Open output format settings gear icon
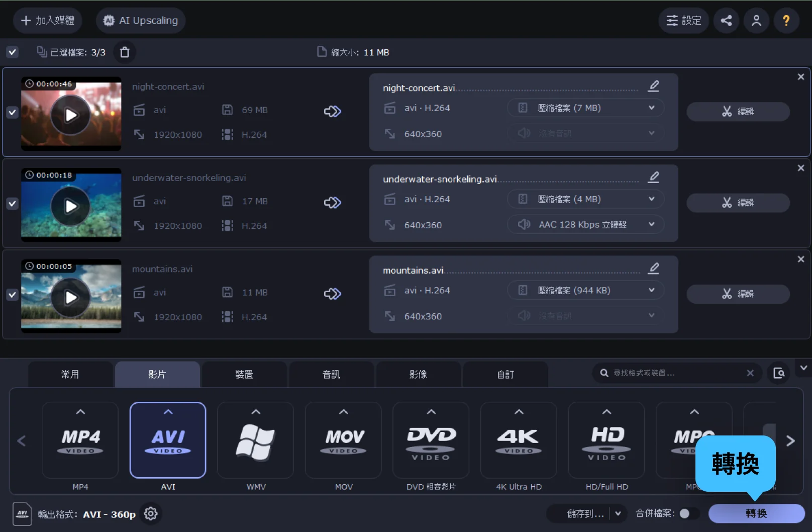 click(151, 513)
